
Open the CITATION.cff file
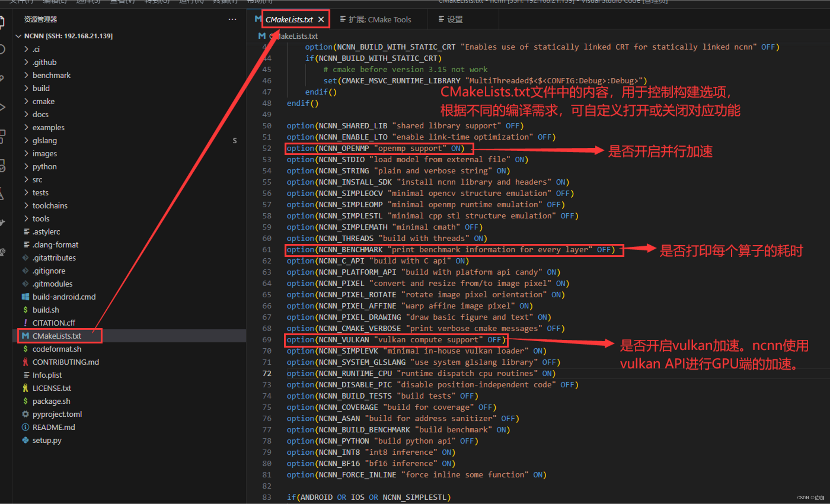click(x=53, y=323)
